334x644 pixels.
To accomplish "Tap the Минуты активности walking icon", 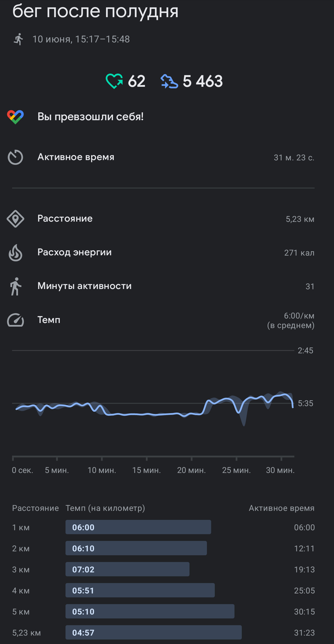I will coord(15,286).
